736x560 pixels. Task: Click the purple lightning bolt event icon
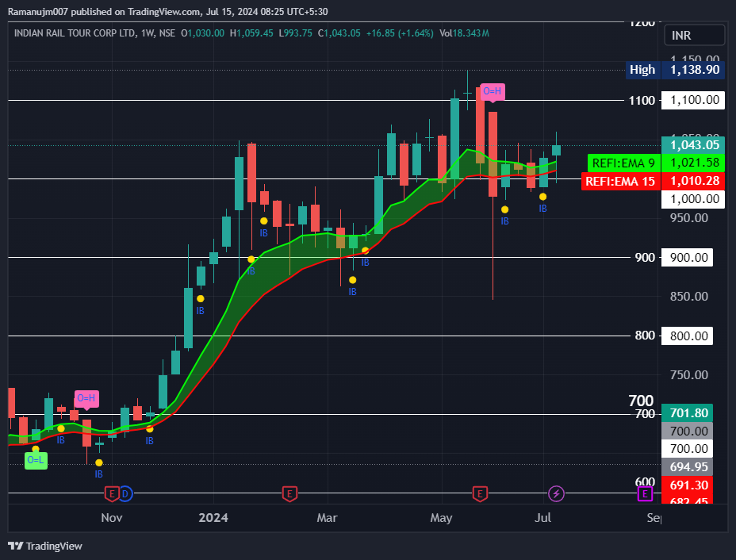(556, 494)
